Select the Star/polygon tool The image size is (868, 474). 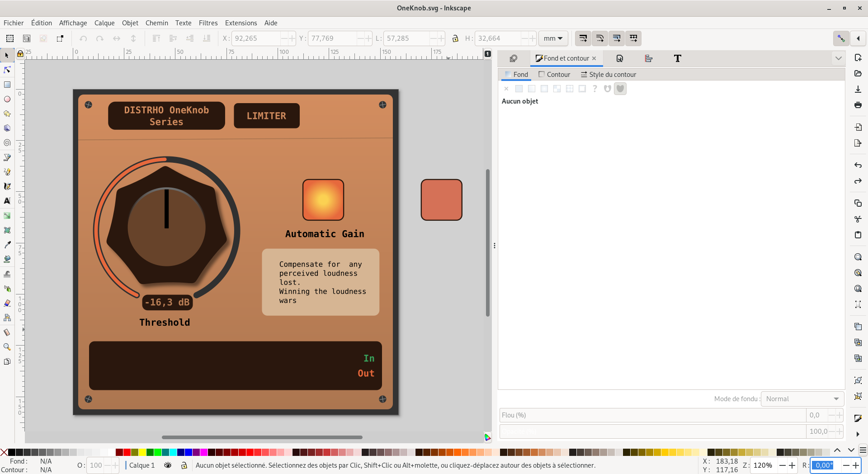tap(7, 114)
